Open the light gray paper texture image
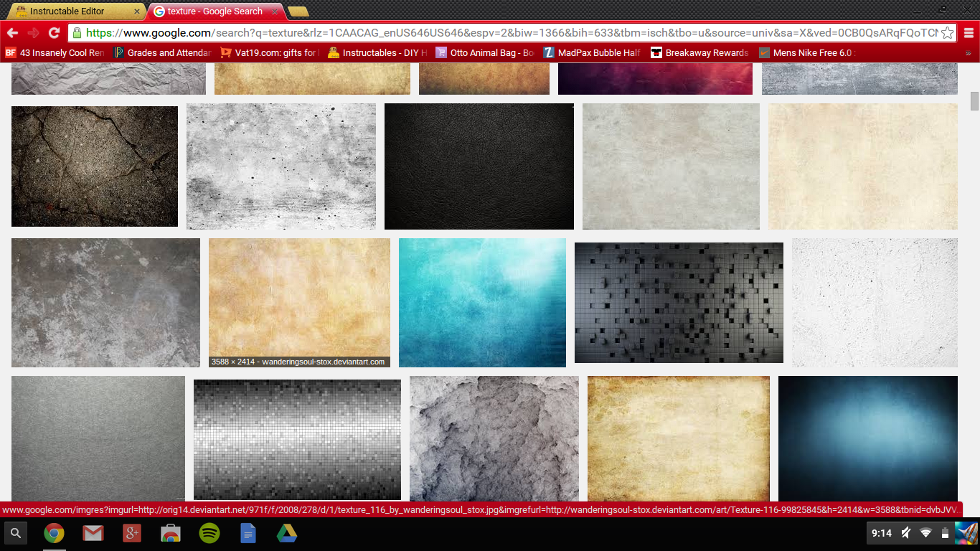Screen dimensions: 980x551 coord(671,166)
